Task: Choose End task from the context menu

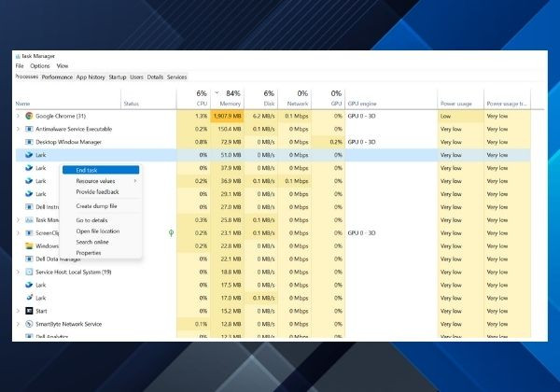Action: [101, 170]
